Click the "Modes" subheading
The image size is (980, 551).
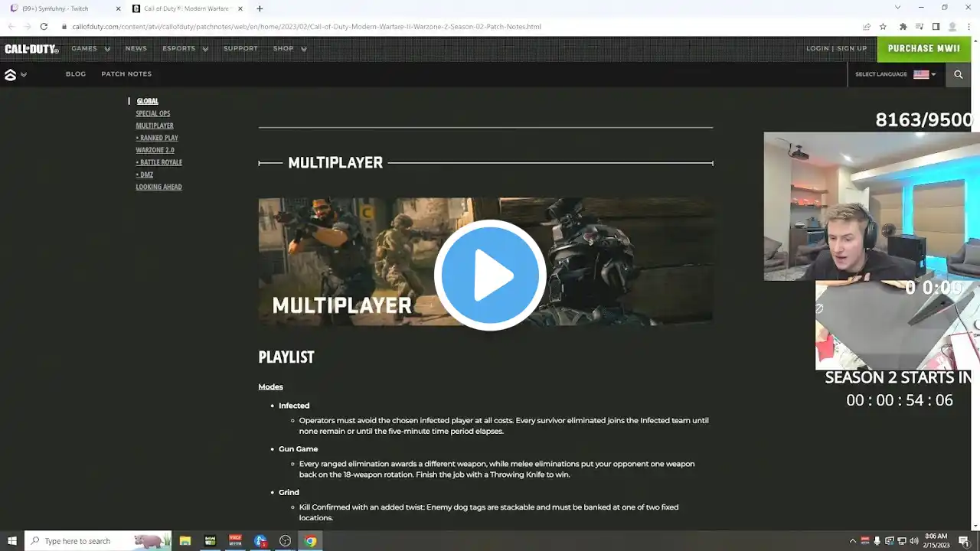pyautogui.click(x=271, y=387)
